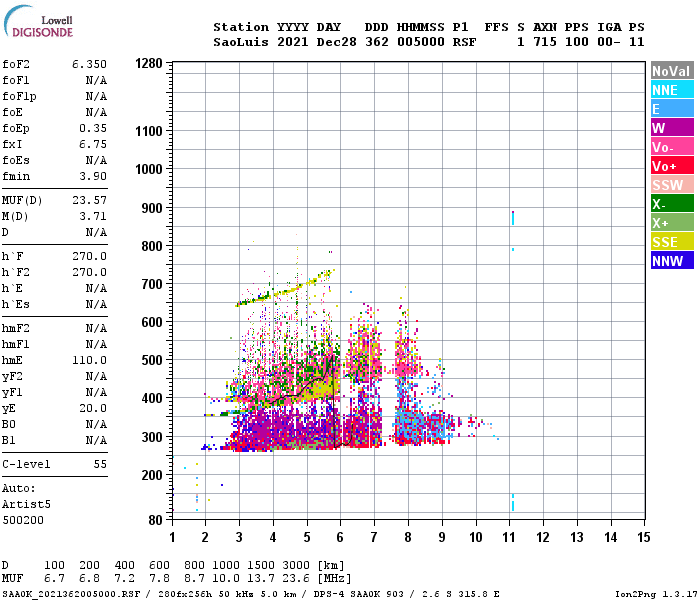Image resolution: width=700 pixels, height=600 pixels.
Task: Click the foF1 N/A value
Action: coord(96,80)
